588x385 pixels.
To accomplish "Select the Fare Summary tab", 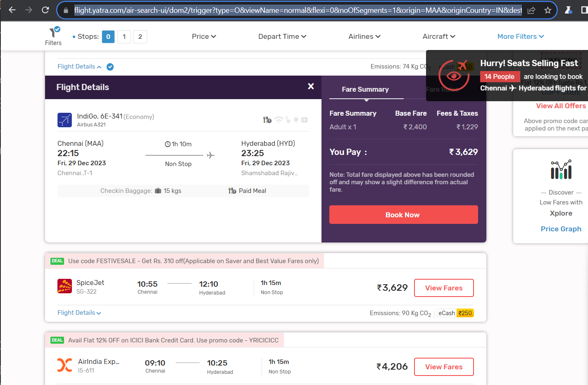I will pos(365,89).
